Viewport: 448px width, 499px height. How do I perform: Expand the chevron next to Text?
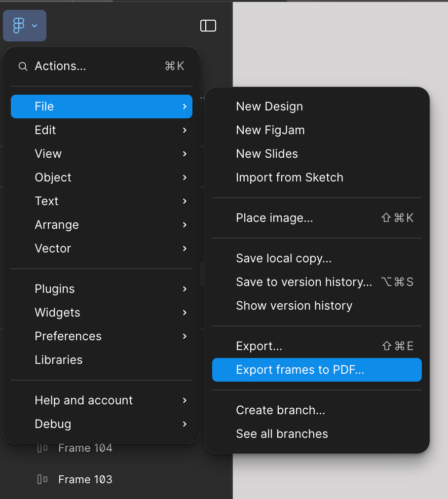(x=185, y=201)
